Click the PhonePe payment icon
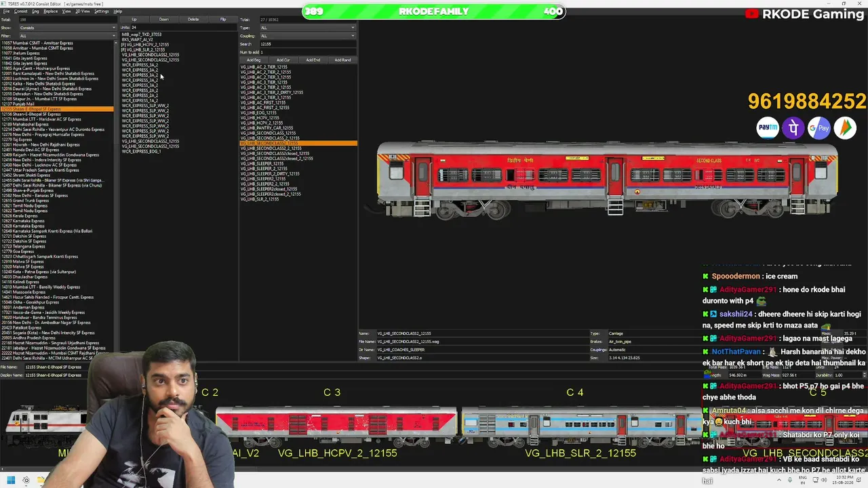Screen dimensions: 868x488 793,127
